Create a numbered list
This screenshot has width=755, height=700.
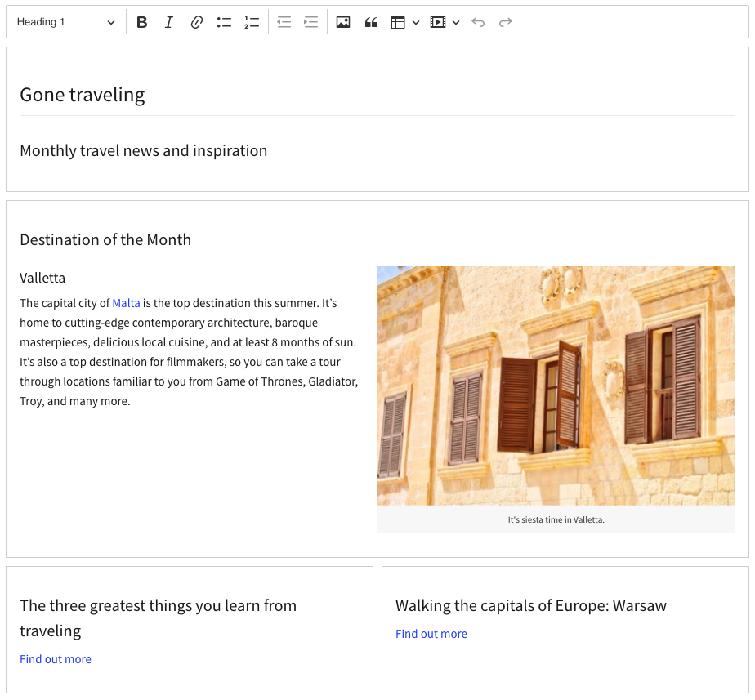pyautogui.click(x=251, y=23)
